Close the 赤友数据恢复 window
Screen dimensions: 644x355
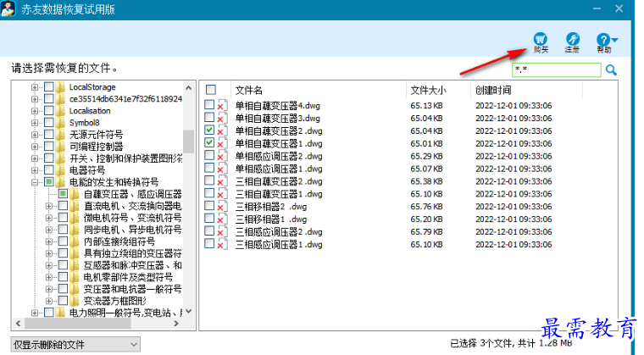(x=619, y=8)
